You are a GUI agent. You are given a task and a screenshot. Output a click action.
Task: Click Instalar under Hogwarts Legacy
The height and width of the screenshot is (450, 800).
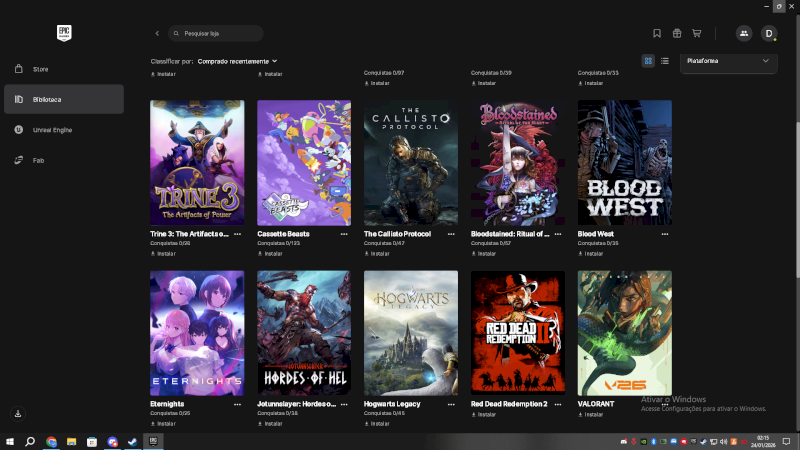(377, 424)
